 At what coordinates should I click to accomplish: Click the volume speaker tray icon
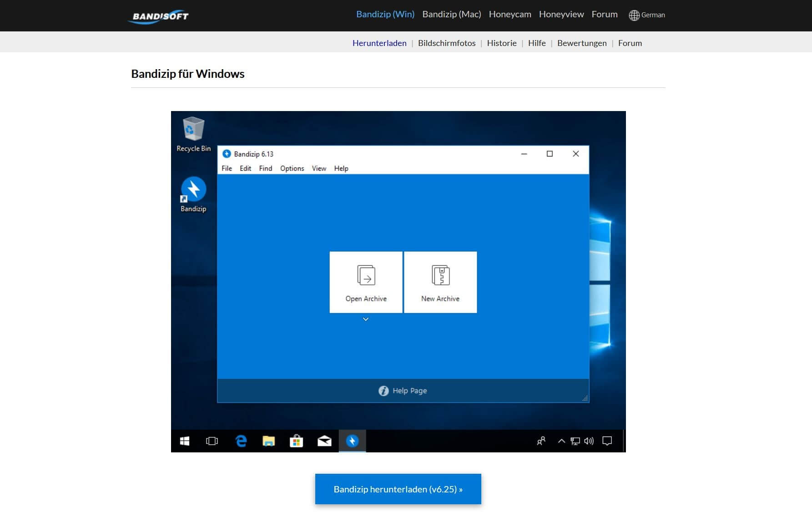(589, 441)
